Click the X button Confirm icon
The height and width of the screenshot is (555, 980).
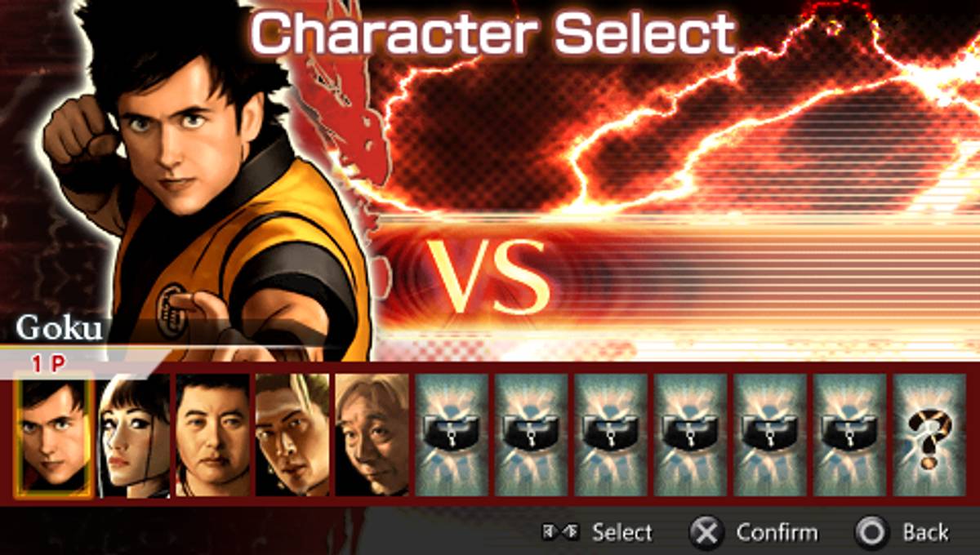tap(706, 533)
